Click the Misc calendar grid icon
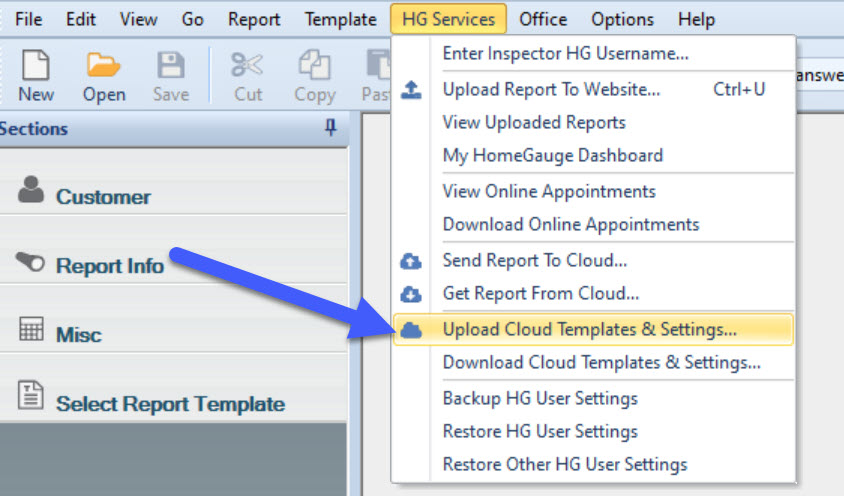 31,329
